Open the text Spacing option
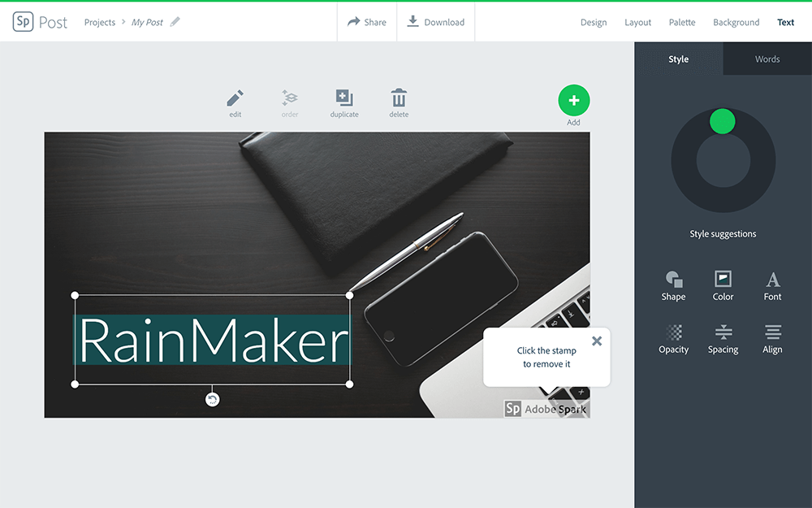 (723, 338)
